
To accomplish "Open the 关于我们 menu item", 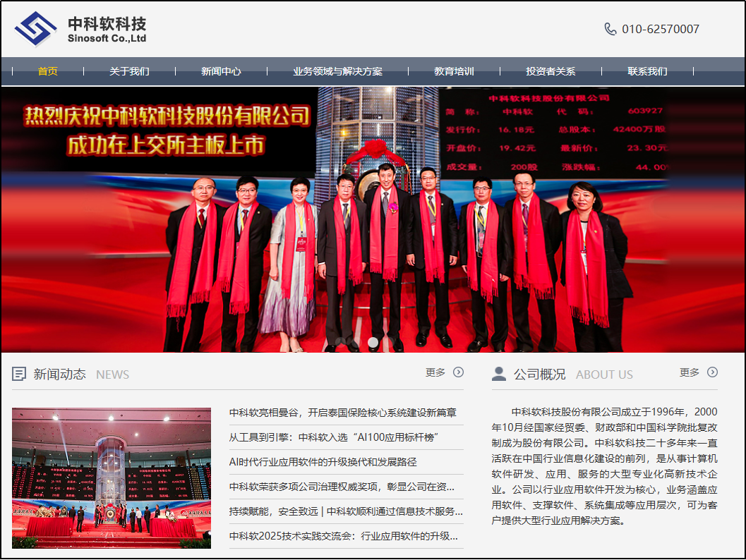I will (x=129, y=71).
